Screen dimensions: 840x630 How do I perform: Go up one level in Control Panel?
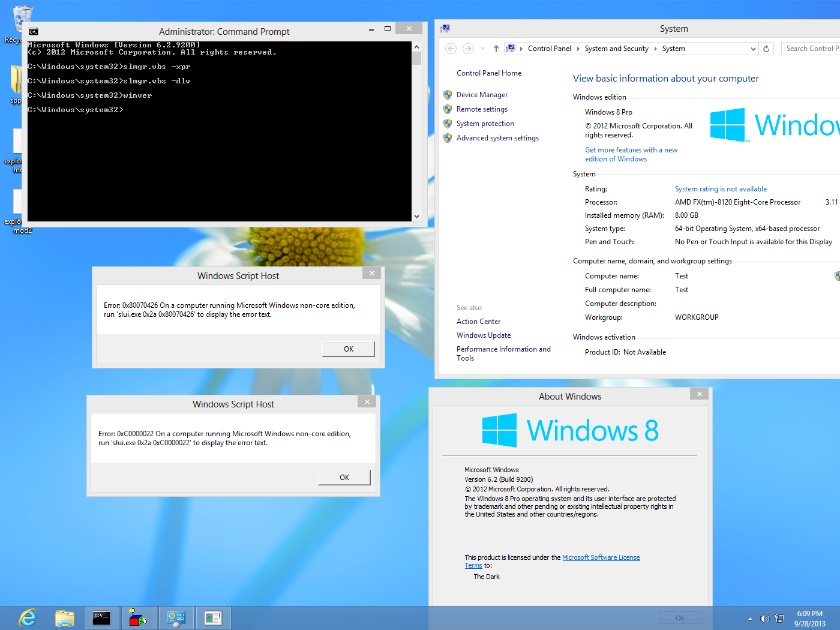(496, 49)
